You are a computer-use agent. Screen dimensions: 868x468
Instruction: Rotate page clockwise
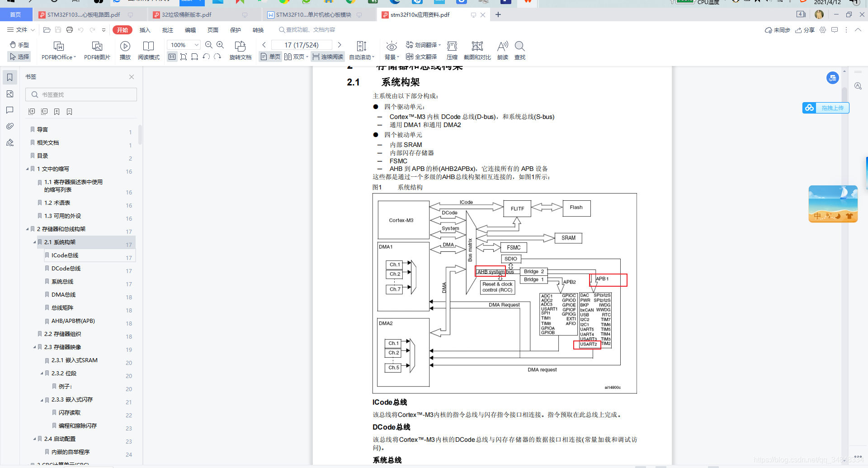point(217,57)
